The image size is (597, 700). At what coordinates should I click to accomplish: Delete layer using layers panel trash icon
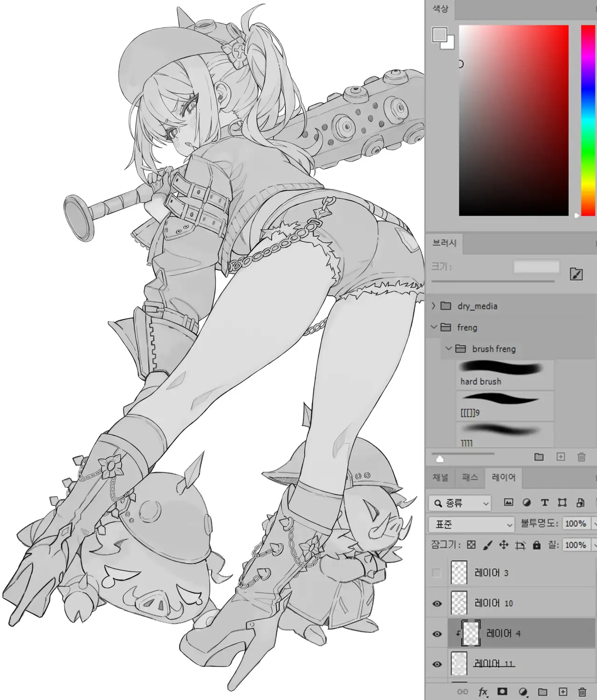coord(582,692)
